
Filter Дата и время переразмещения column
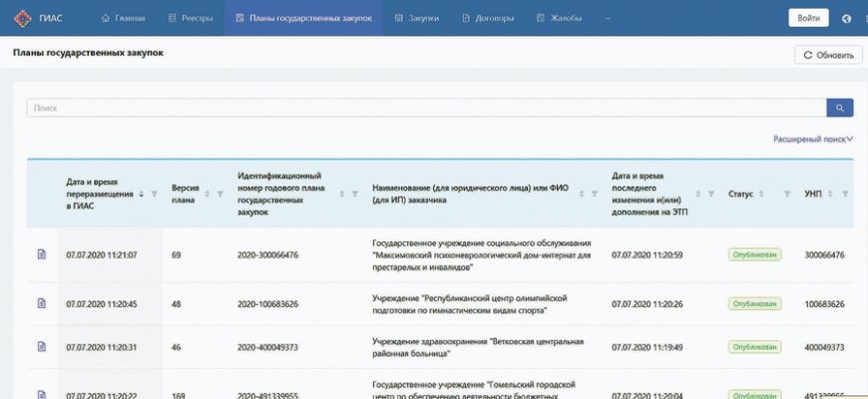(x=155, y=194)
